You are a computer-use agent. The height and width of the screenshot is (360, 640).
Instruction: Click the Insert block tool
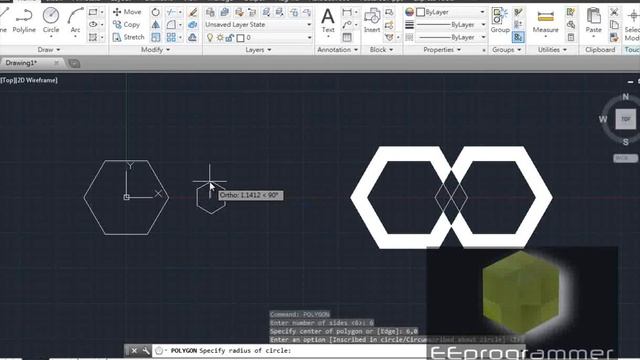pos(372,21)
